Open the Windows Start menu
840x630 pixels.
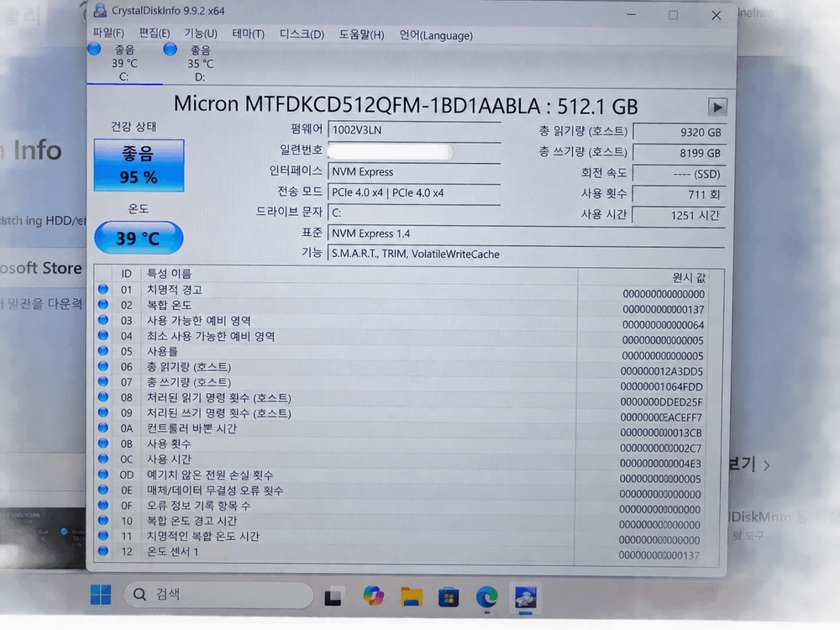[x=101, y=595]
